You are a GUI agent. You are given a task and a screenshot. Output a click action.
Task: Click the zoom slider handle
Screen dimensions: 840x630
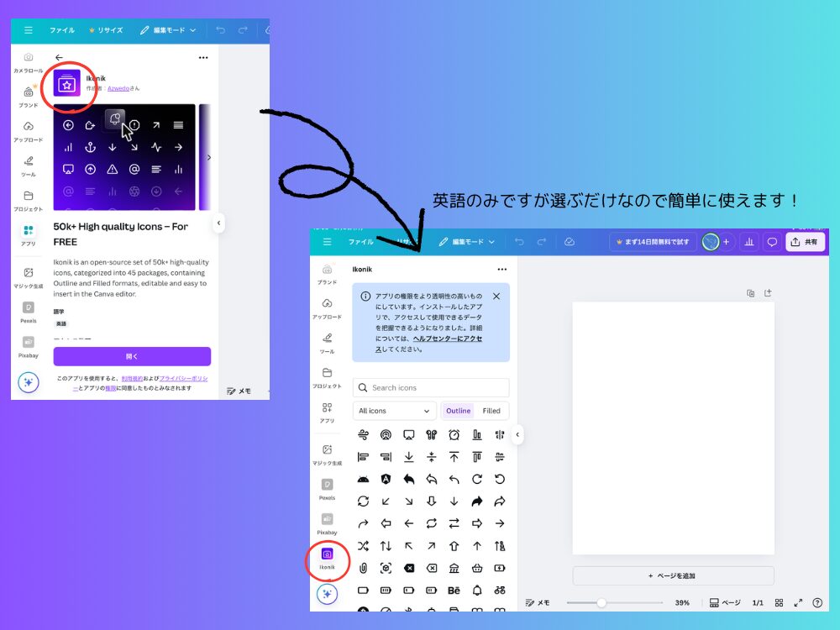click(601, 602)
